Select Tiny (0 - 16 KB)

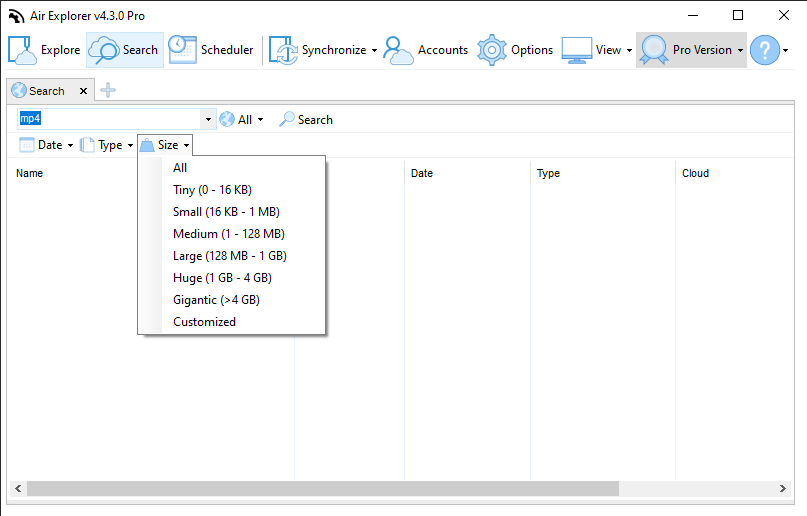coord(232,190)
